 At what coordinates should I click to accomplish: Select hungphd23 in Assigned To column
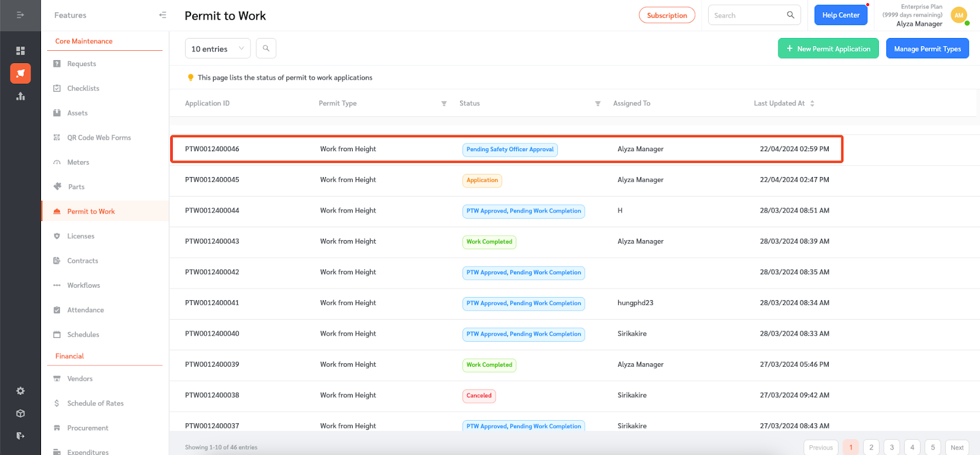click(x=635, y=303)
